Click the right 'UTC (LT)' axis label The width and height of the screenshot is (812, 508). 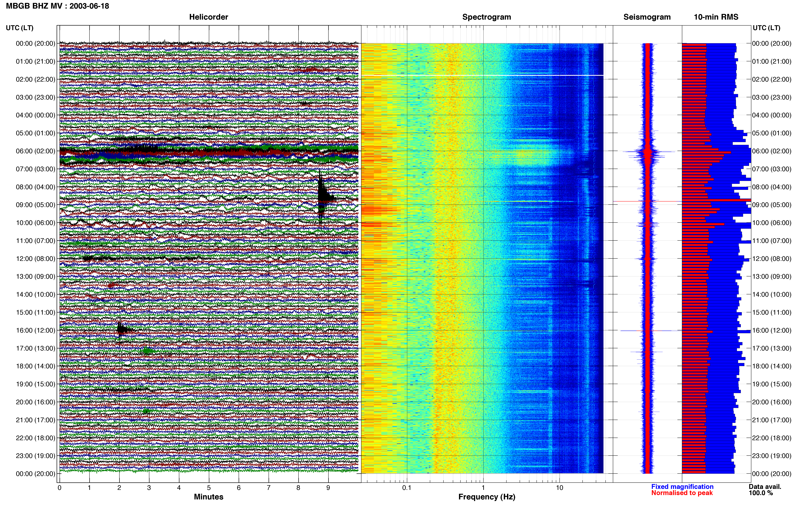tap(766, 28)
